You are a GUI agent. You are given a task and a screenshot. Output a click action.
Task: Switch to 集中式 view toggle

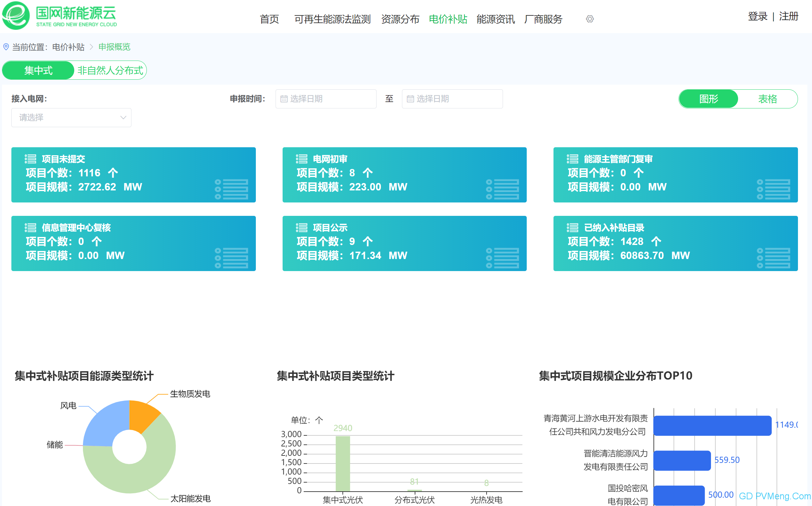point(38,70)
